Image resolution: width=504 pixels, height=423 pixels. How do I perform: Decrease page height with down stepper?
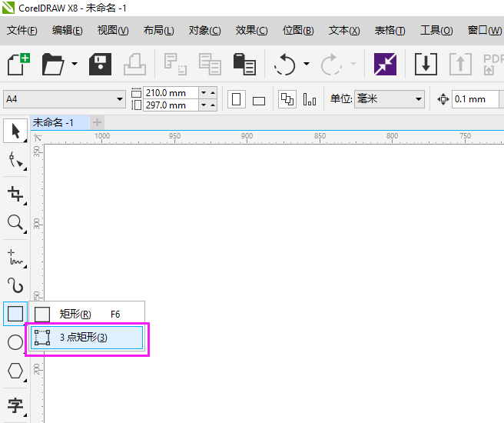(x=204, y=105)
